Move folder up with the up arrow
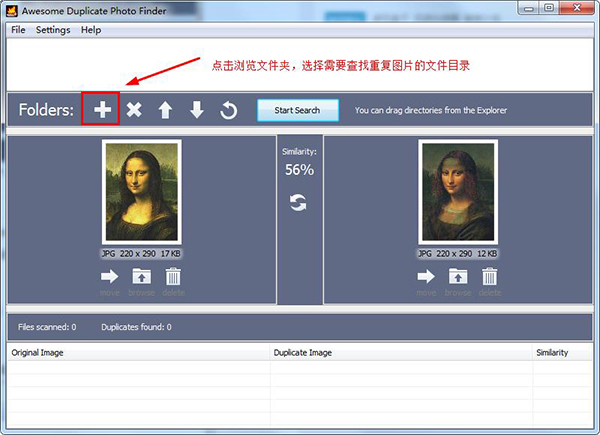This screenshot has width=600, height=435. click(165, 110)
